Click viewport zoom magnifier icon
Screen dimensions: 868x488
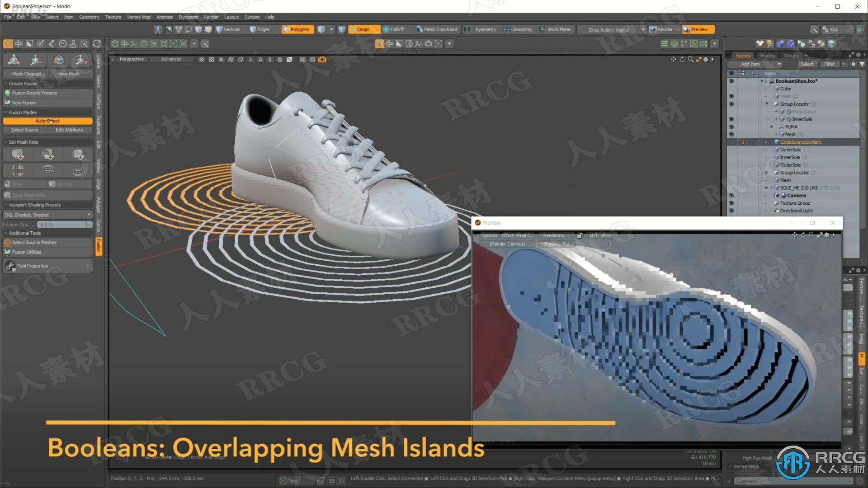pos(690,59)
